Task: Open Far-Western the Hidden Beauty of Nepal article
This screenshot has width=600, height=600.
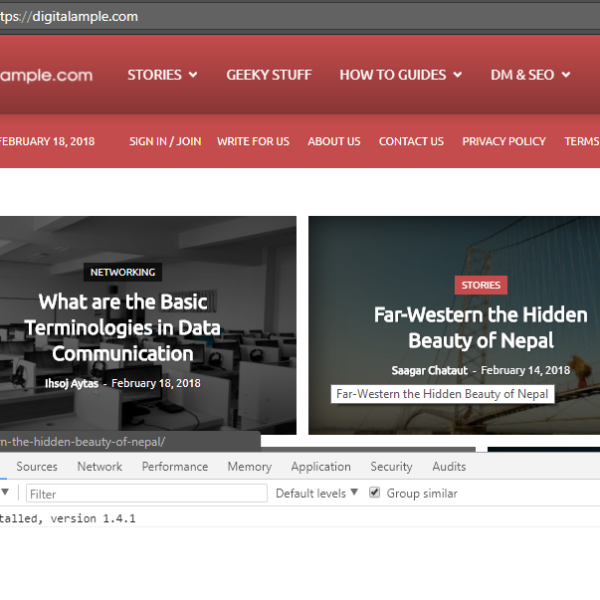Action: pyautogui.click(x=481, y=328)
